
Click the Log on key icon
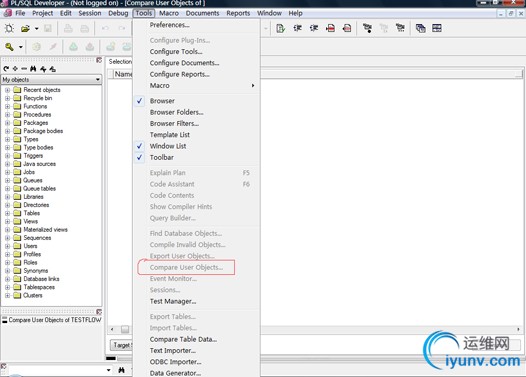(9, 47)
